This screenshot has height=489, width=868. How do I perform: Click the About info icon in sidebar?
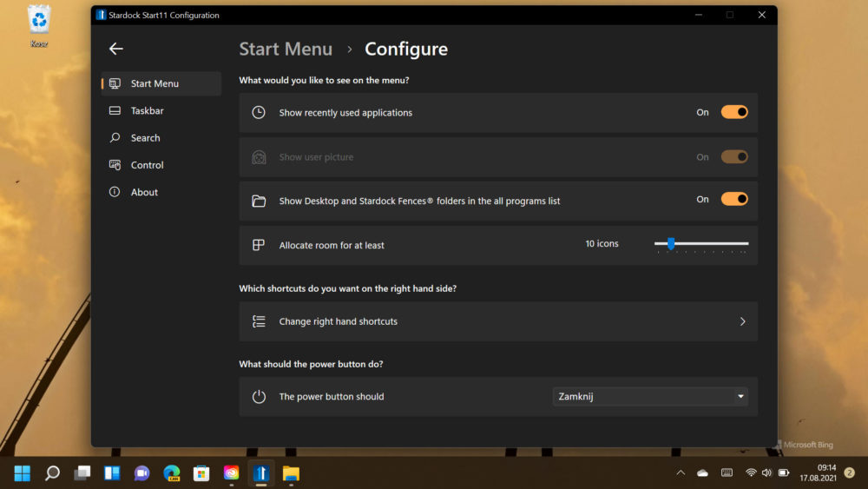(x=115, y=192)
